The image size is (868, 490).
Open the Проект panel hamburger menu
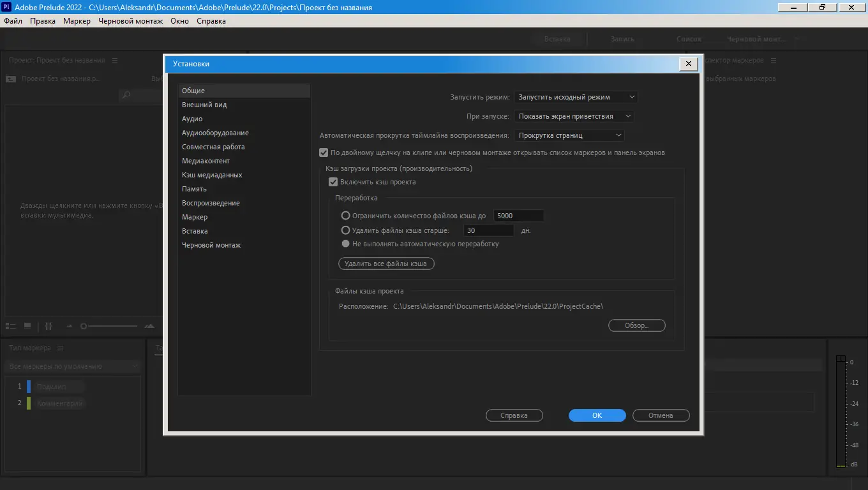click(115, 60)
